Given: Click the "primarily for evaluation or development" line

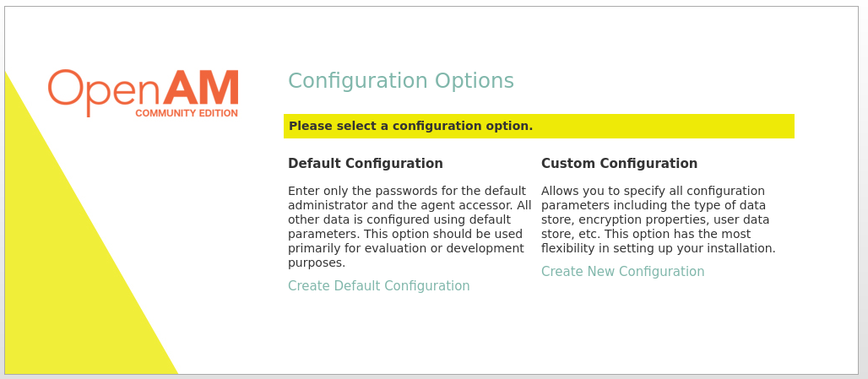Looking at the screenshot, I should (x=405, y=249).
